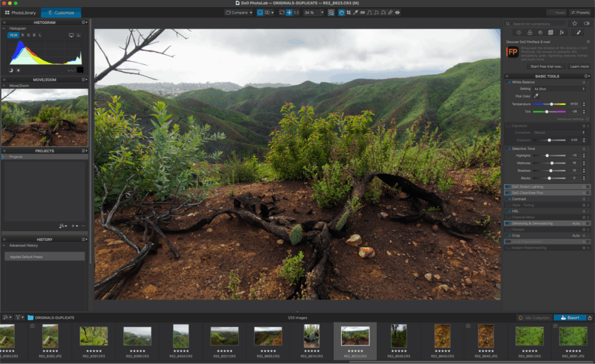
Task: Toggle the White Balance tool on/off
Action: pyautogui.click(x=509, y=82)
